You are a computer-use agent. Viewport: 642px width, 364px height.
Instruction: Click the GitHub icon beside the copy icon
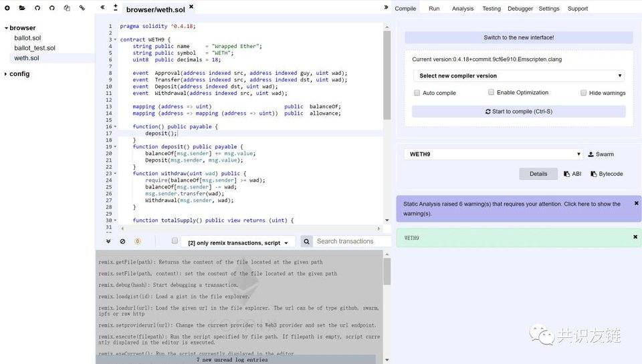click(x=52, y=8)
